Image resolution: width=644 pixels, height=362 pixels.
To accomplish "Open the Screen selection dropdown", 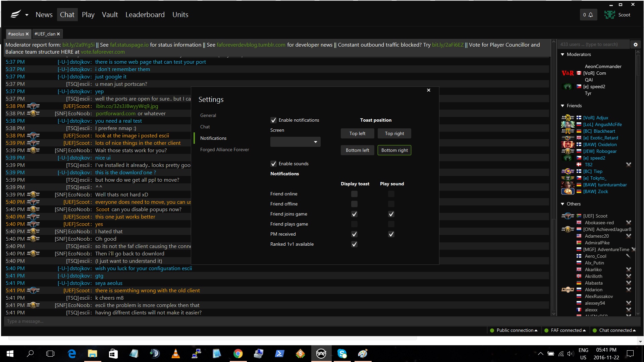I will click(295, 142).
